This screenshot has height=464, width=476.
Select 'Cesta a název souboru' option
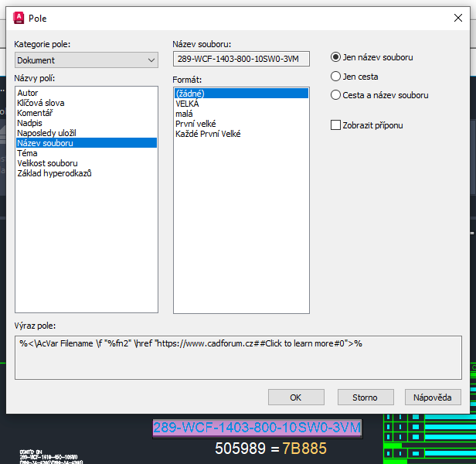tap(336, 95)
